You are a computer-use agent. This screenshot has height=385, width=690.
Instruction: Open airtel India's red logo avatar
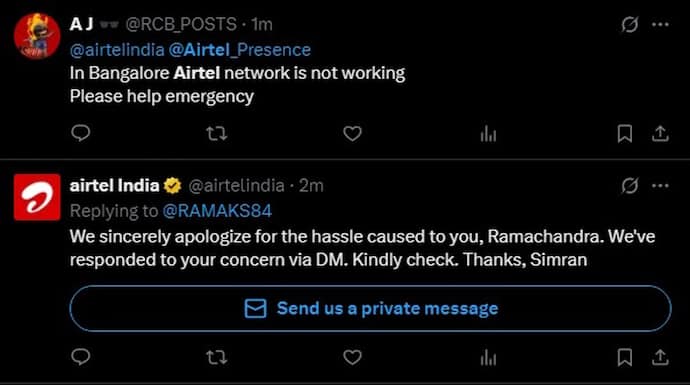37,197
